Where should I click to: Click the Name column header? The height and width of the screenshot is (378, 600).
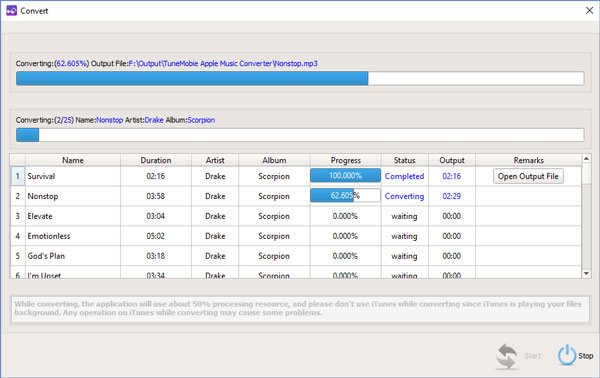[73, 160]
